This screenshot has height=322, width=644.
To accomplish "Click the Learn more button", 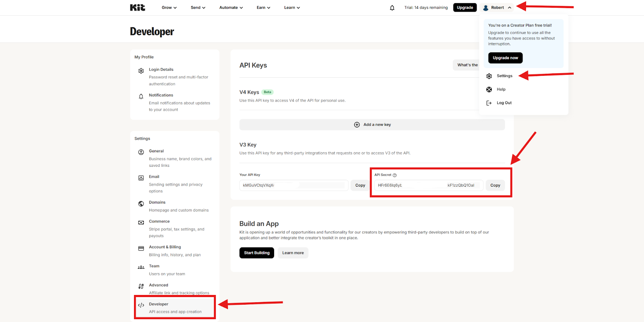I will click(x=293, y=253).
